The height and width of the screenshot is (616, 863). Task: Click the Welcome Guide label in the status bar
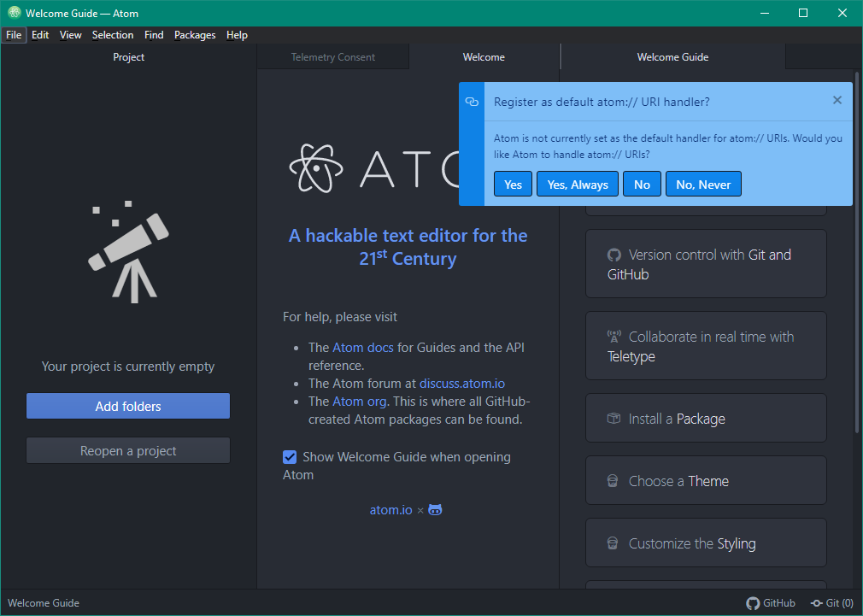tap(44, 603)
